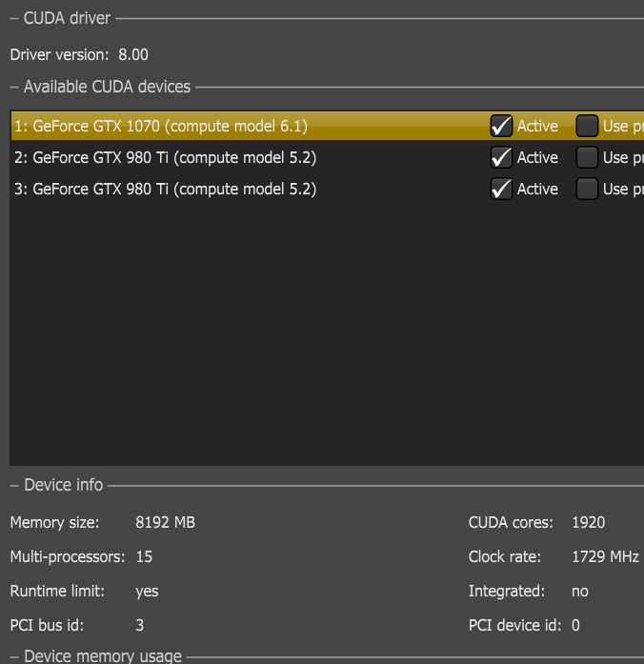Click the CUDA cores value 1920
Image resolution: width=644 pixels, height=664 pixels.
pyautogui.click(x=588, y=522)
